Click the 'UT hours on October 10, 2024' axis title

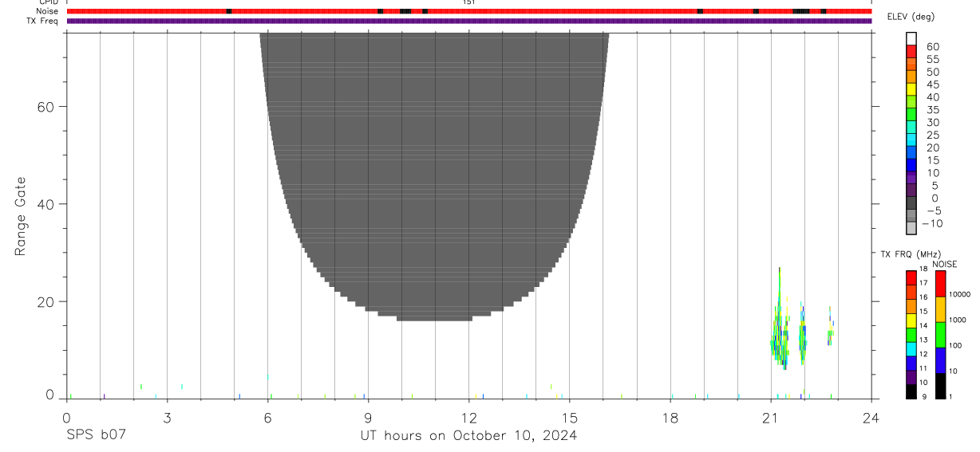(468, 435)
